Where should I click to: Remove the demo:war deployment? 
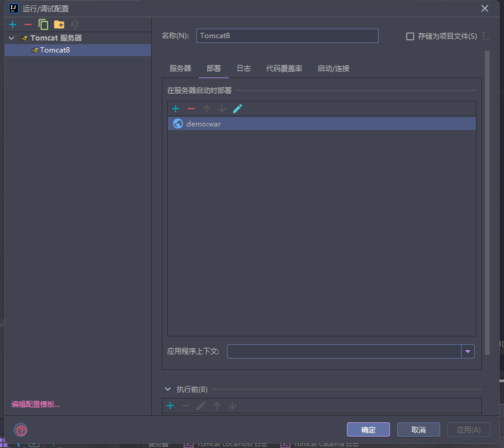coord(191,109)
